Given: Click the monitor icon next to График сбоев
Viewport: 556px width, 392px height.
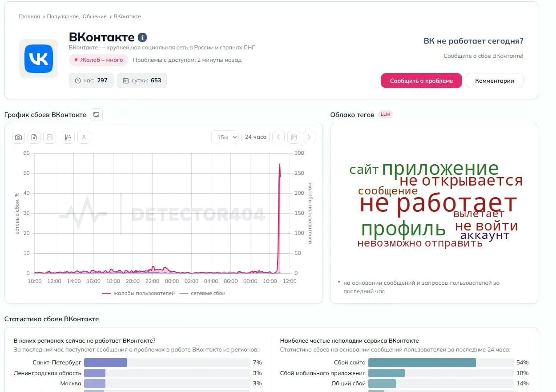Looking at the screenshot, I should (x=96, y=115).
